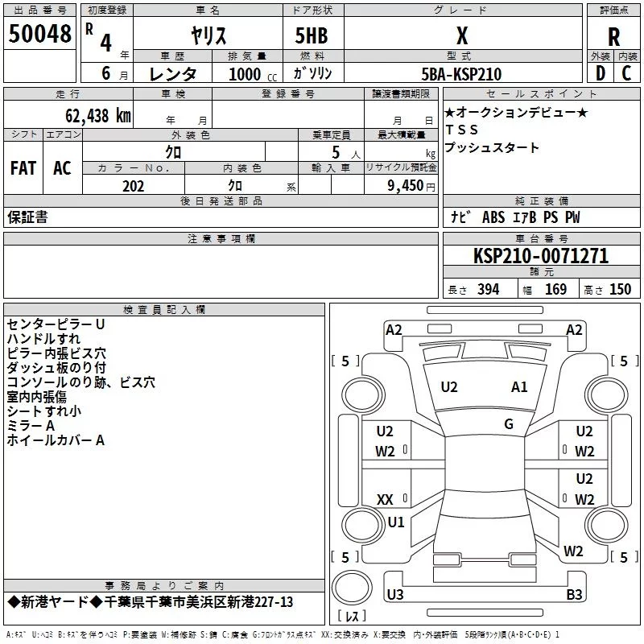Select the XX replaced-panel mark in diagram
Image resolution: width=644 pixels, height=644 pixels.
coord(385,500)
